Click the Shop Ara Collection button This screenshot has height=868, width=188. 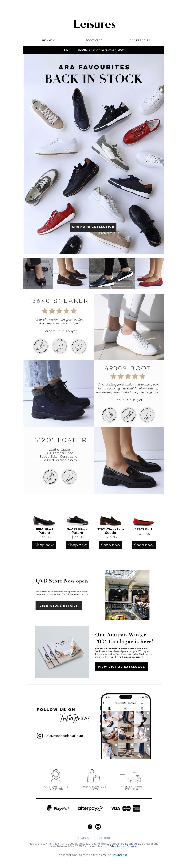pos(93,227)
